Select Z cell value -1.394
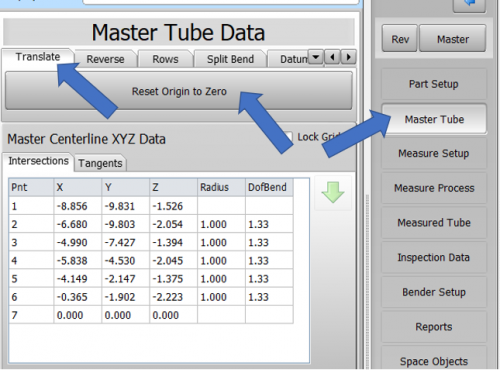The width and height of the screenshot is (500, 370). click(174, 242)
